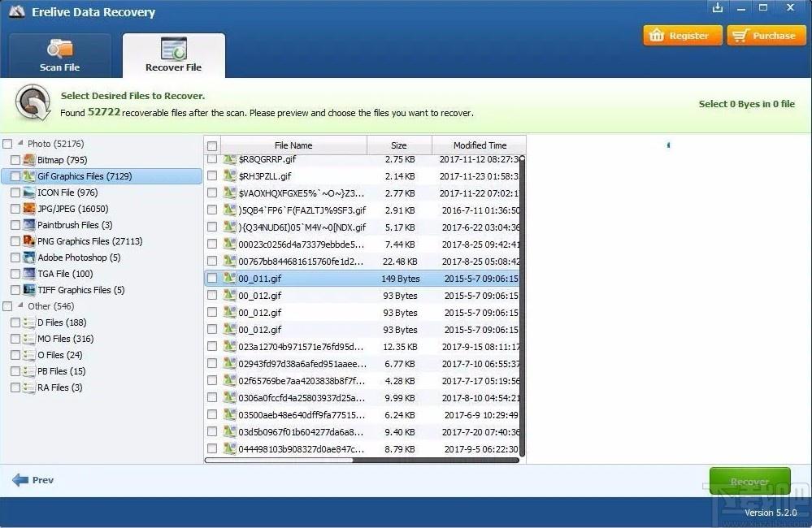Click the PNG Graphics Files icon

[x=29, y=240]
